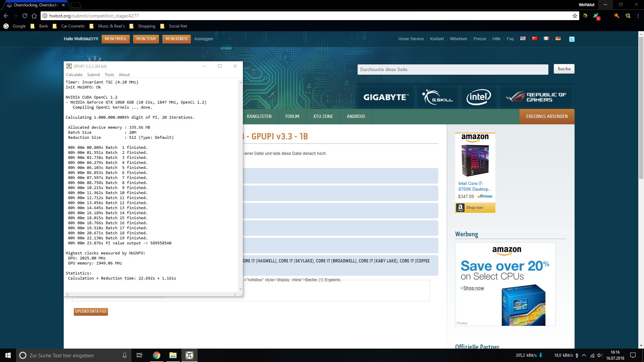Screen dimensions: 644x362
Task: Open File Explorer from taskbar
Action: pos(173,355)
